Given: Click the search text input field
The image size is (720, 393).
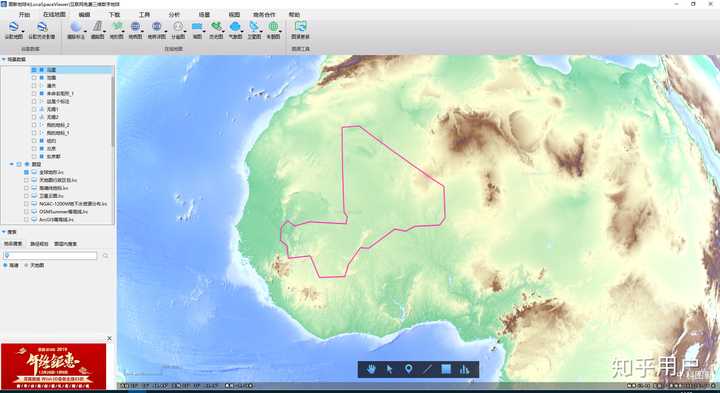Looking at the screenshot, I should (x=50, y=256).
